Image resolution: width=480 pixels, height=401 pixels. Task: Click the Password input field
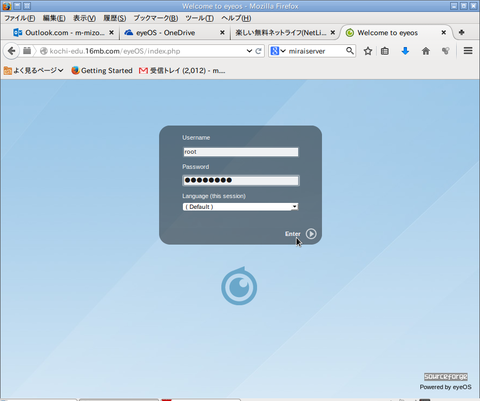coord(241,180)
